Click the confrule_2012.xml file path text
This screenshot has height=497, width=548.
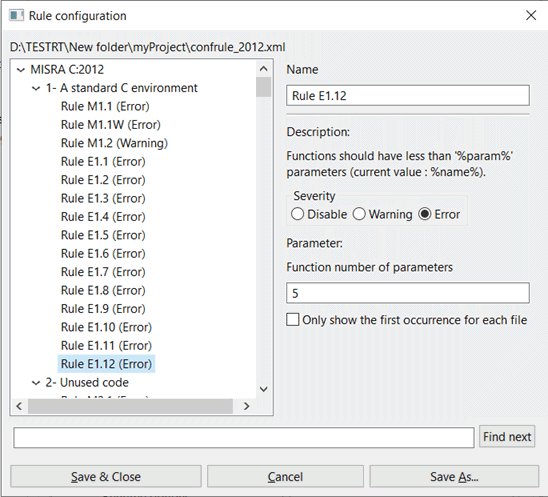point(147,47)
